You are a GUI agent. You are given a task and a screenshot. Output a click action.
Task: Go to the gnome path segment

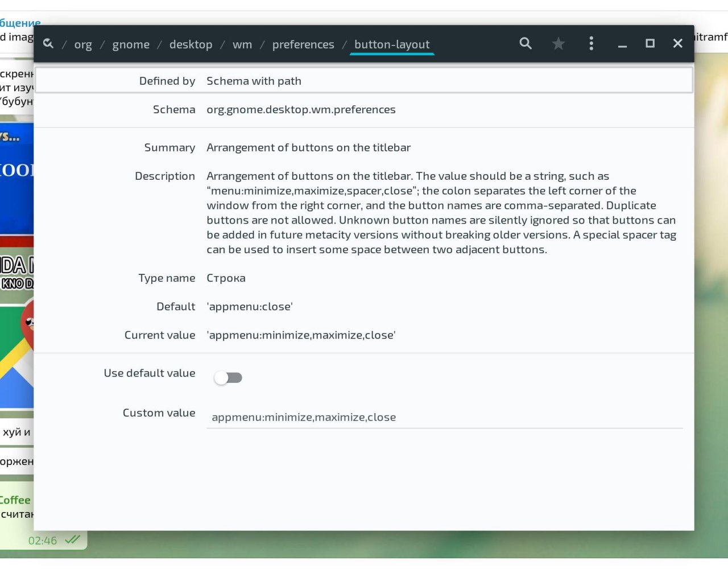[x=131, y=44]
